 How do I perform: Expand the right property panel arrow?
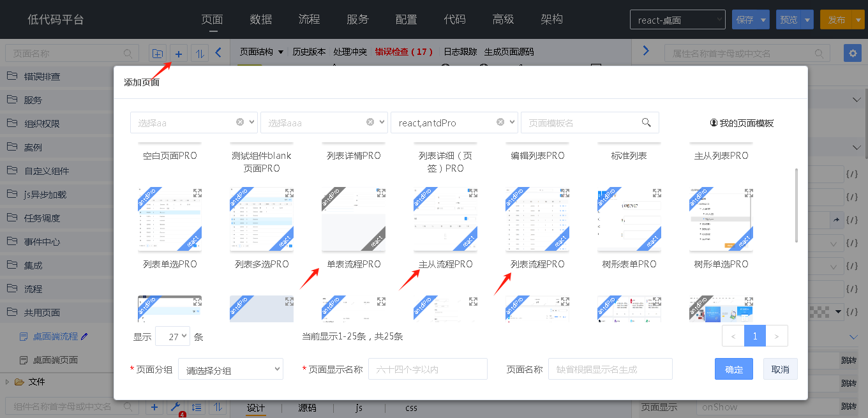646,50
